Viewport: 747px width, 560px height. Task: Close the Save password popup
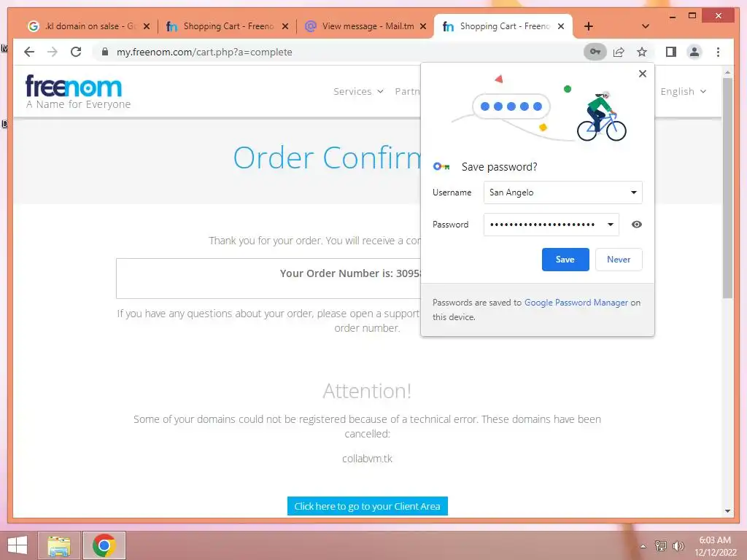[x=642, y=74]
